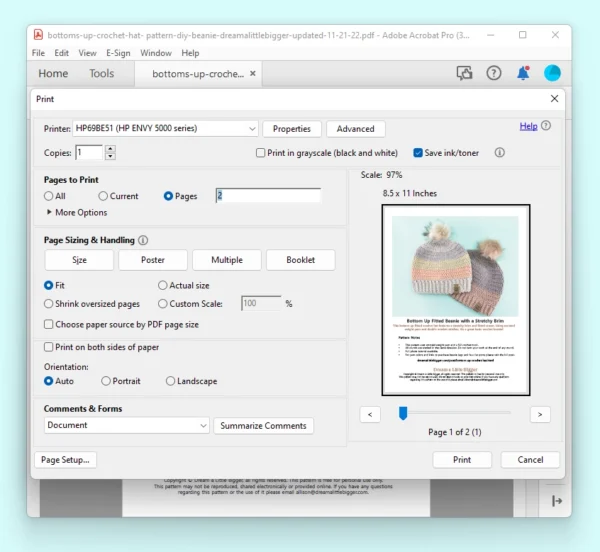This screenshot has width=600, height=552.
Task: Open the Help menu in menu bar
Action: (190, 53)
